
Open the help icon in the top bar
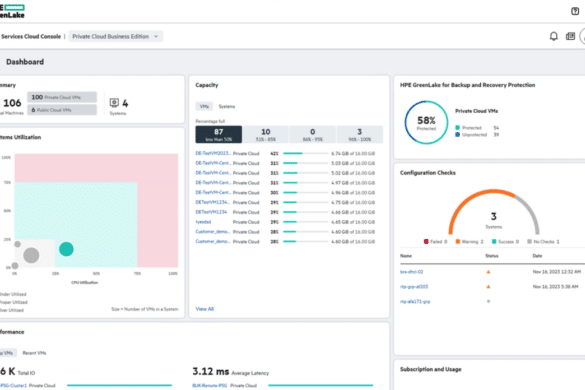[x=575, y=11]
